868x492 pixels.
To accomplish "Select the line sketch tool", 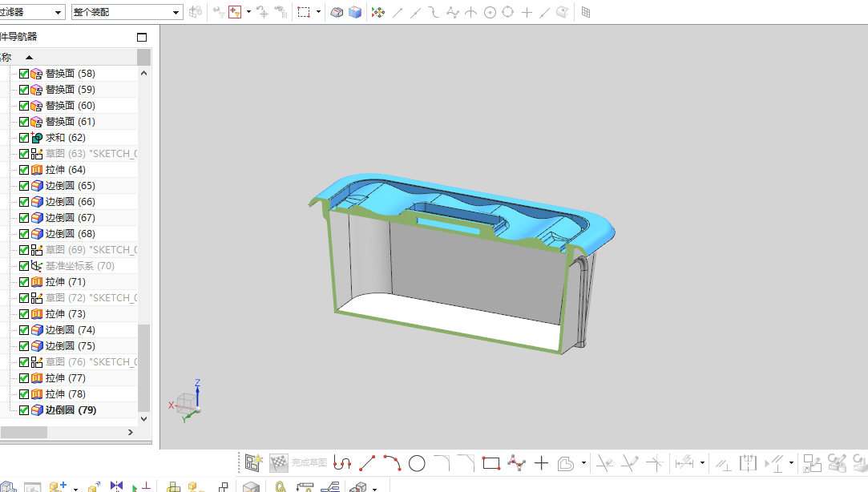I will (367, 463).
